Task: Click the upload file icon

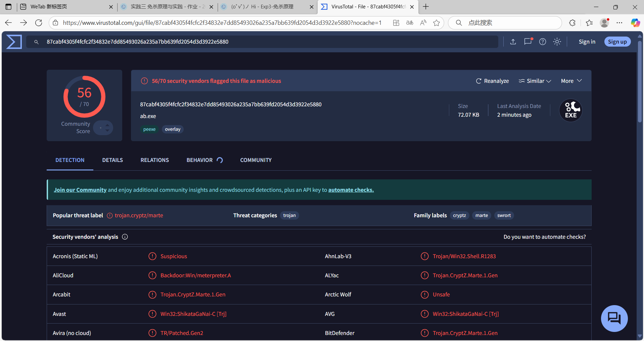Action: (x=513, y=42)
